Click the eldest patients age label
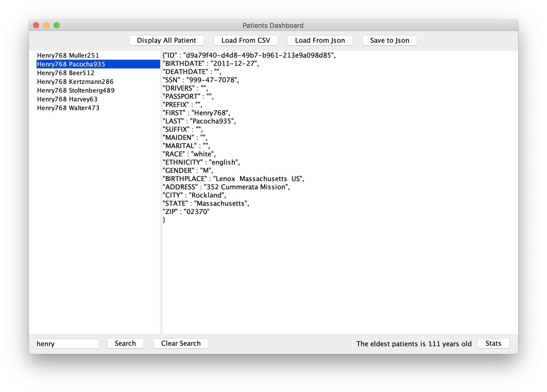Image resolution: width=547 pixels, height=392 pixels. pos(414,344)
